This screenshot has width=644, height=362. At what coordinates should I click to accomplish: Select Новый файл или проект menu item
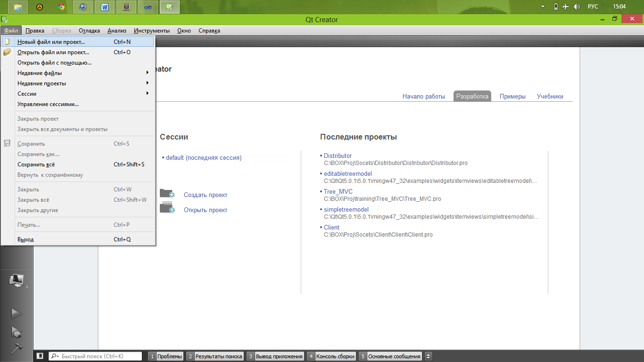tap(78, 42)
